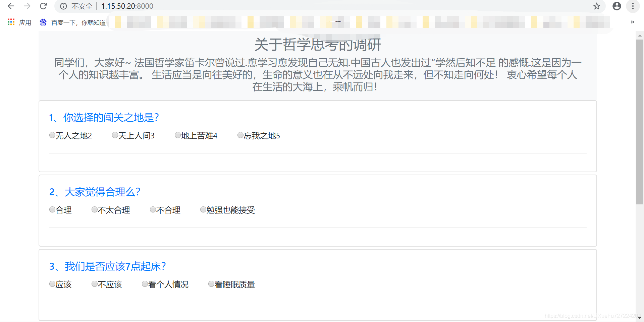
Task: Click question title 3、我们是否应该7点起床?
Action: point(108,266)
